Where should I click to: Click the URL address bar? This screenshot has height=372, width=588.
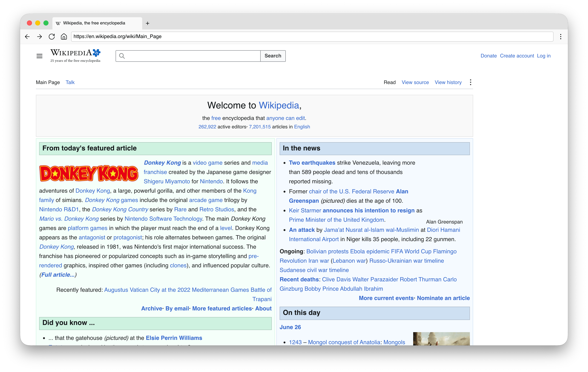coord(312,37)
